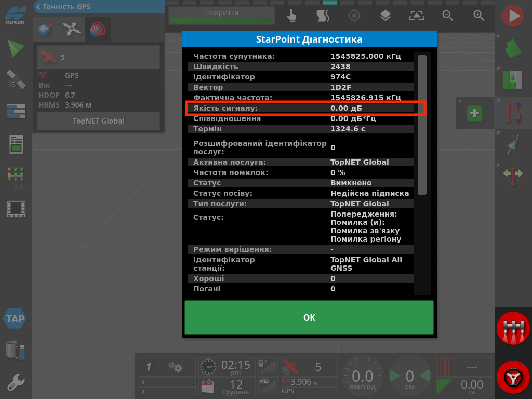Click the wrench settings icon
Image resolution: width=532 pixels, height=399 pixels.
(x=16, y=382)
